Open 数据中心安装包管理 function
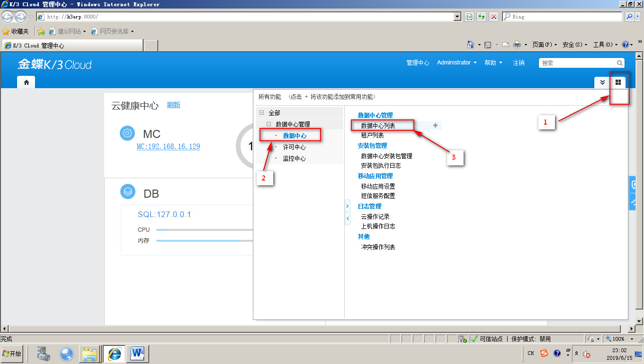 [x=386, y=156]
